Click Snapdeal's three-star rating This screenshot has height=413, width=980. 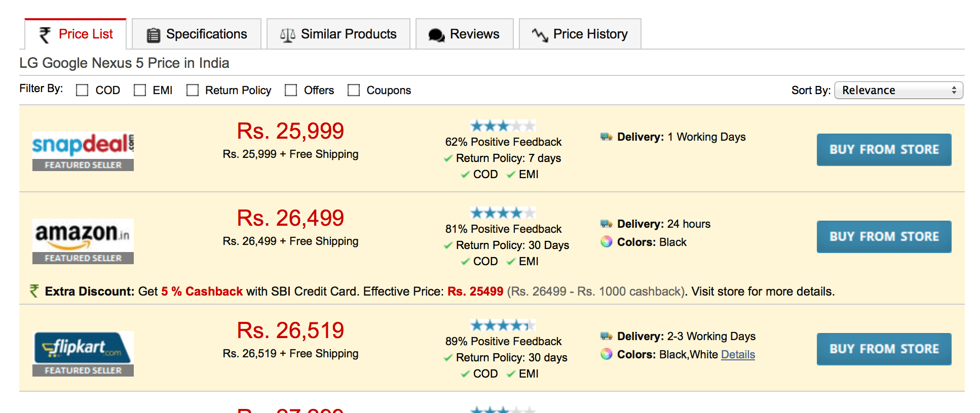tap(503, 126)
